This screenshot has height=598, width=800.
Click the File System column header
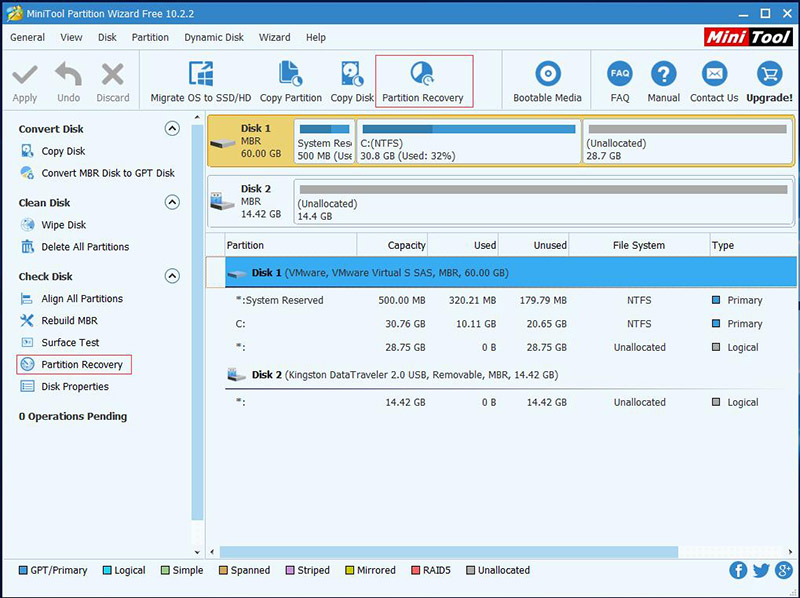coord(640,245)
